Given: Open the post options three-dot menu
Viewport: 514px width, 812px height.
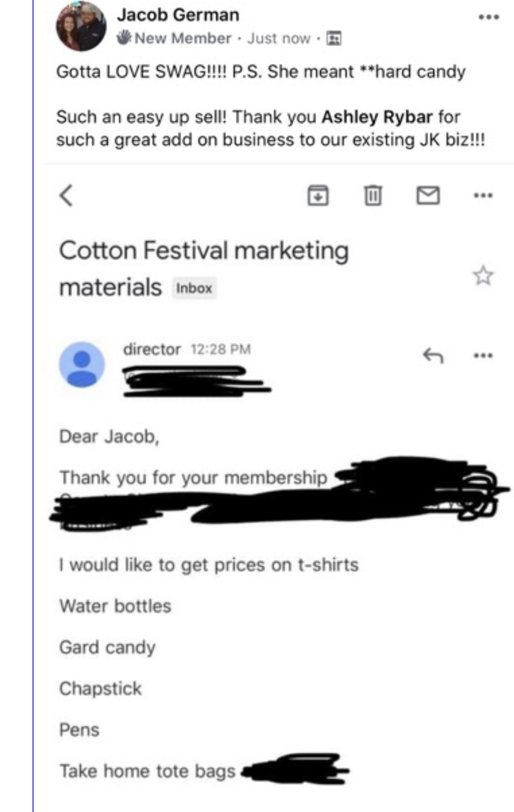Looking at the screenshot, I should (488, 17).
